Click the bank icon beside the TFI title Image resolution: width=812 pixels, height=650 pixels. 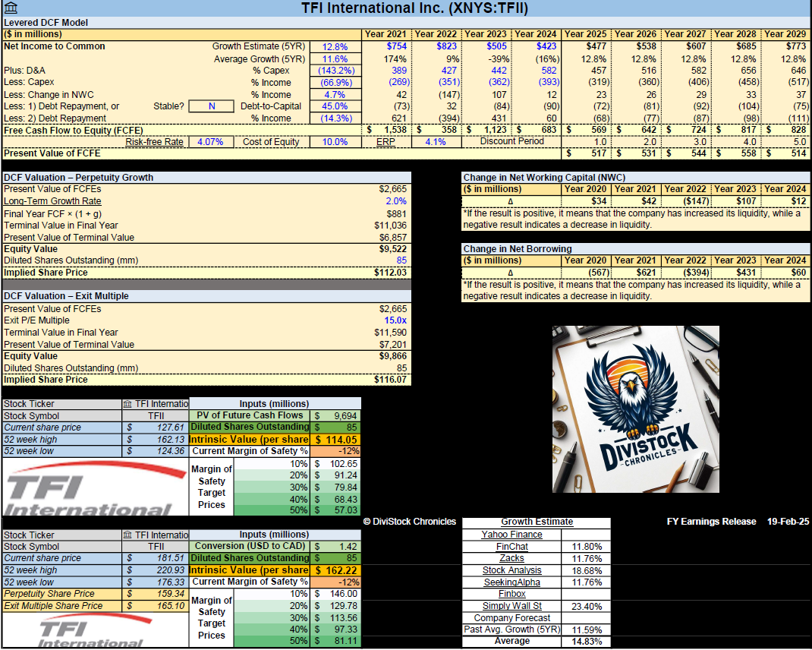(x=11, y=8)
